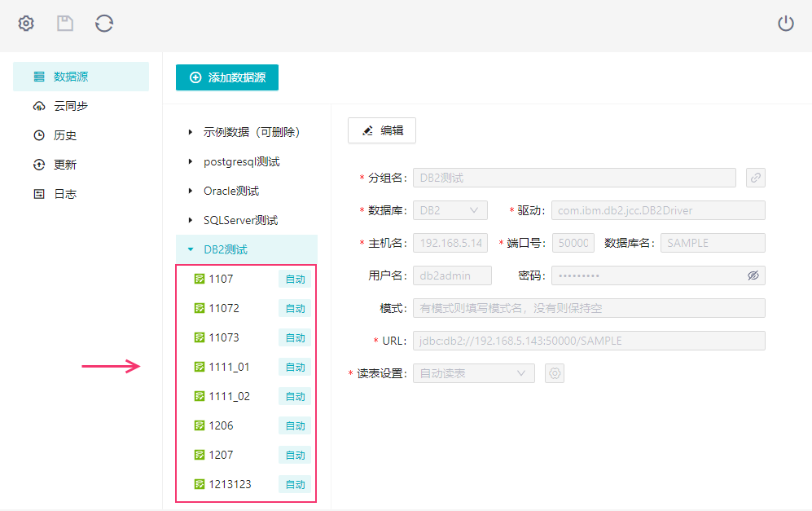
Task: Open the 数据库 DB2 dropdown
Action: pos(450,210)
